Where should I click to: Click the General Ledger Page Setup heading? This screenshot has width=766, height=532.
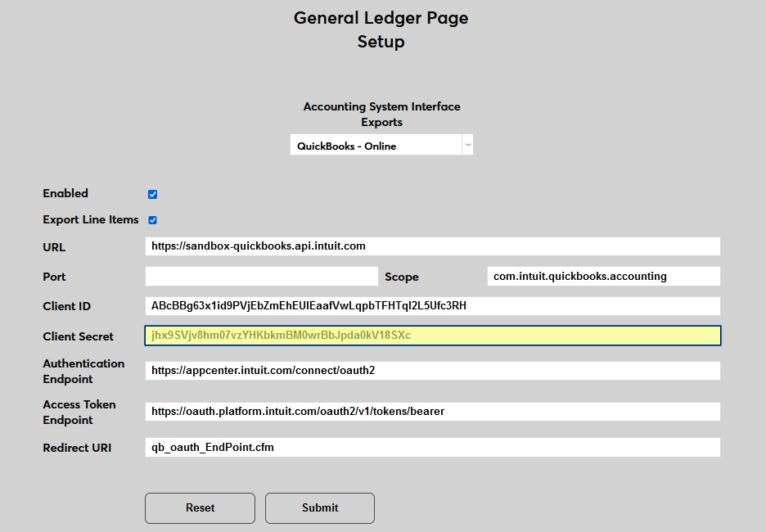[x=381, y=29]
